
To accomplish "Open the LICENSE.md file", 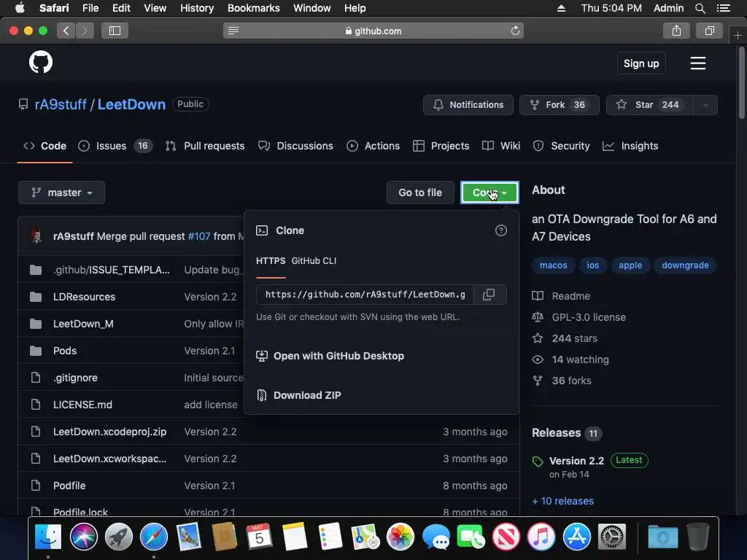I will coord(83,405).
